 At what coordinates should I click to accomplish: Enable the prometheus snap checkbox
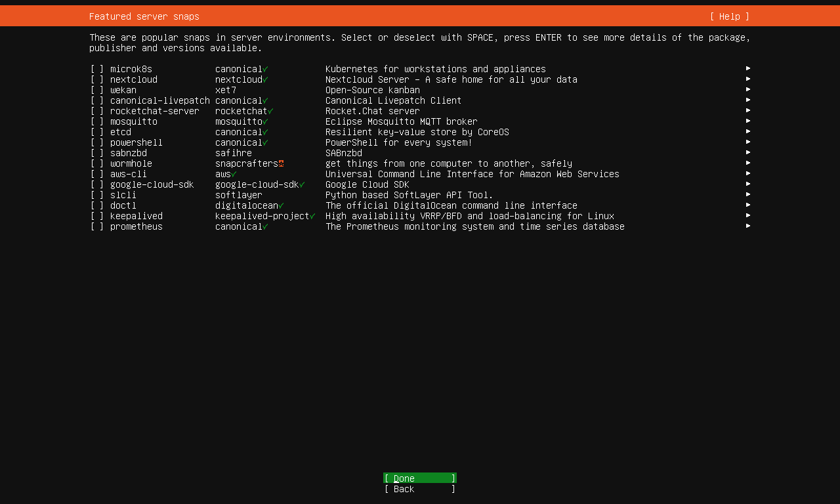coord(97,226)
